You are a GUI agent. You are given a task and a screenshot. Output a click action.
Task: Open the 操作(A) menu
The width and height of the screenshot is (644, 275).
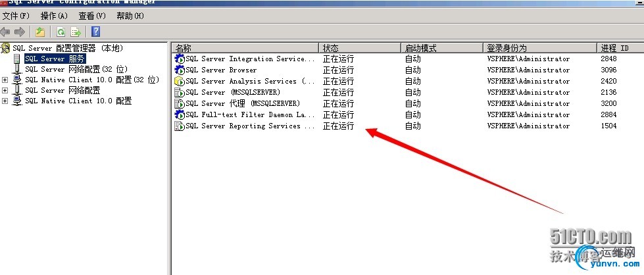click(x=54, y=16)
